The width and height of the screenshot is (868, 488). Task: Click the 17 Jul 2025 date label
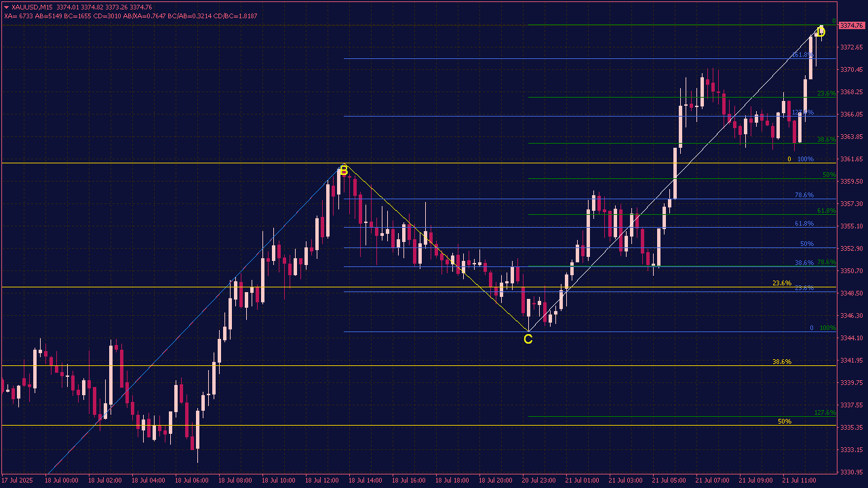point(17,481)
